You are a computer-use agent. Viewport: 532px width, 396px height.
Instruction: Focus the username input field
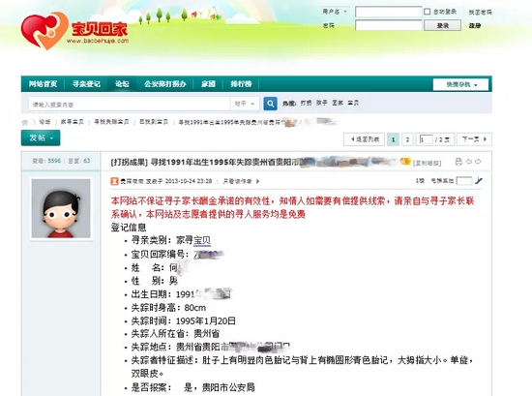[389, 12]
